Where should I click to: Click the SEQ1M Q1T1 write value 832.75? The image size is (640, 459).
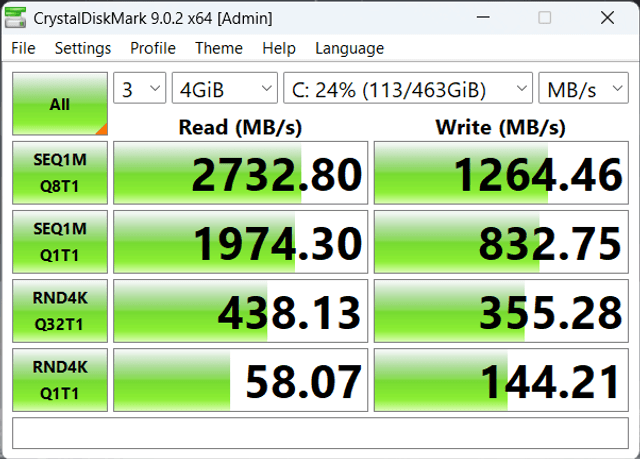pos(501,242)
